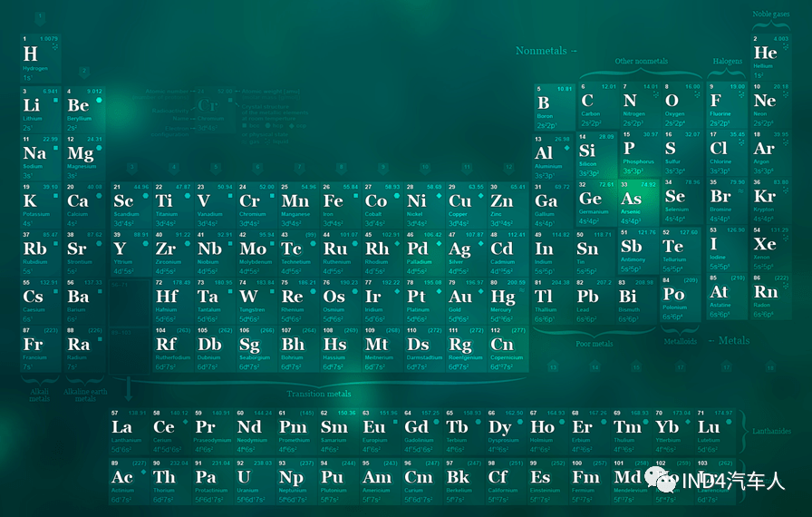Select the Helium (He) element tile
This screenshot has width=812, height=517.
tap(771, 56)
